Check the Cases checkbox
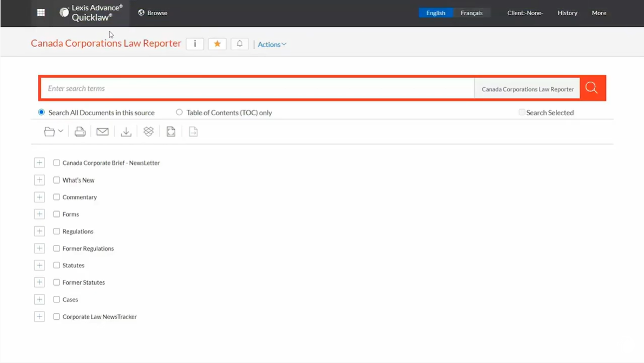Screen dimensions: 644x363 tap(57, 299)
